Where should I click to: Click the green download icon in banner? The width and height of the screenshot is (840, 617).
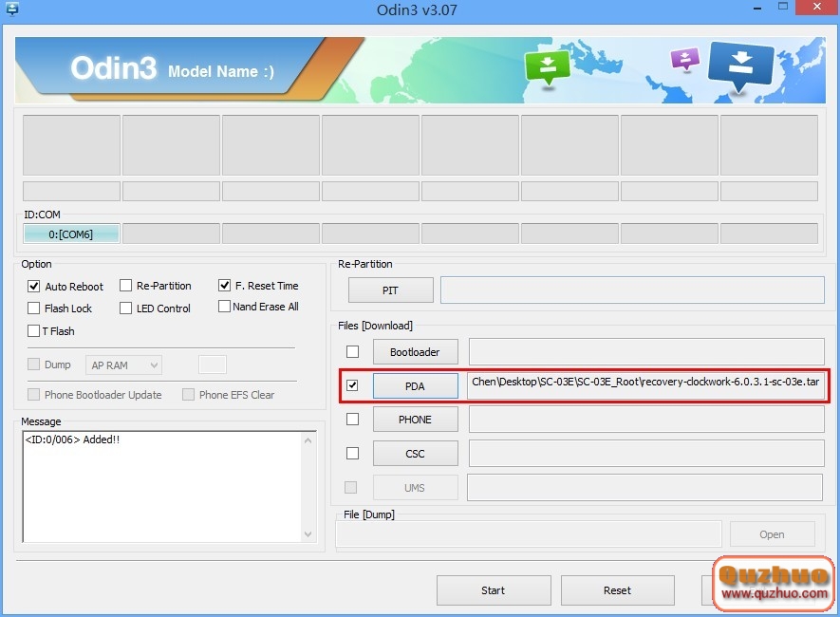click(x=548, y=68)
